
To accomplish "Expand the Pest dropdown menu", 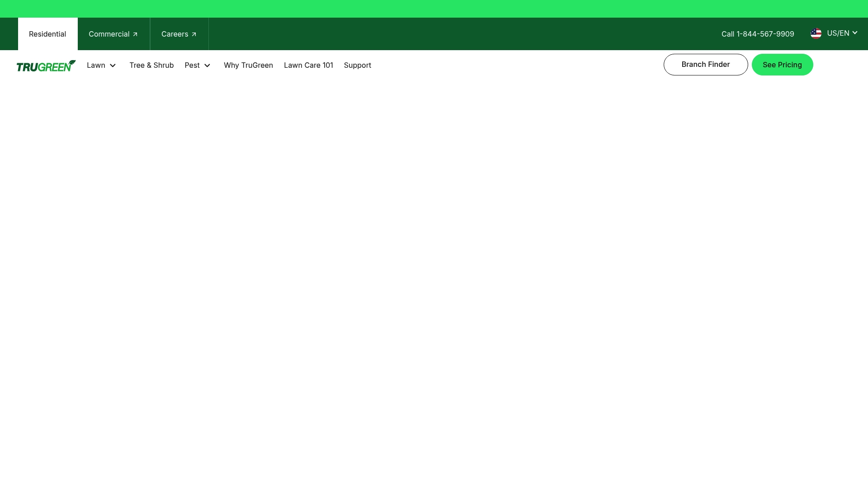I will [208, 65].
